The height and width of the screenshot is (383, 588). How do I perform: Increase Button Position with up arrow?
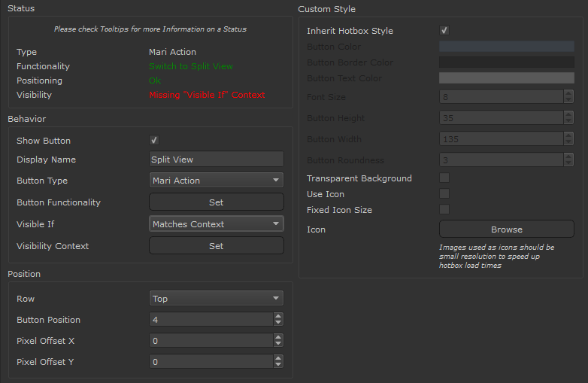click(278, 317)
